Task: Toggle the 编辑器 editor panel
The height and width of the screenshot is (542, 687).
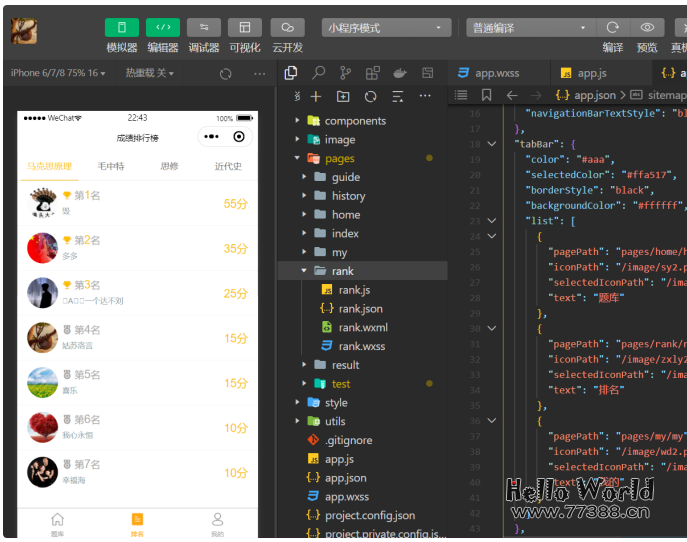Action: pos(163,28)
